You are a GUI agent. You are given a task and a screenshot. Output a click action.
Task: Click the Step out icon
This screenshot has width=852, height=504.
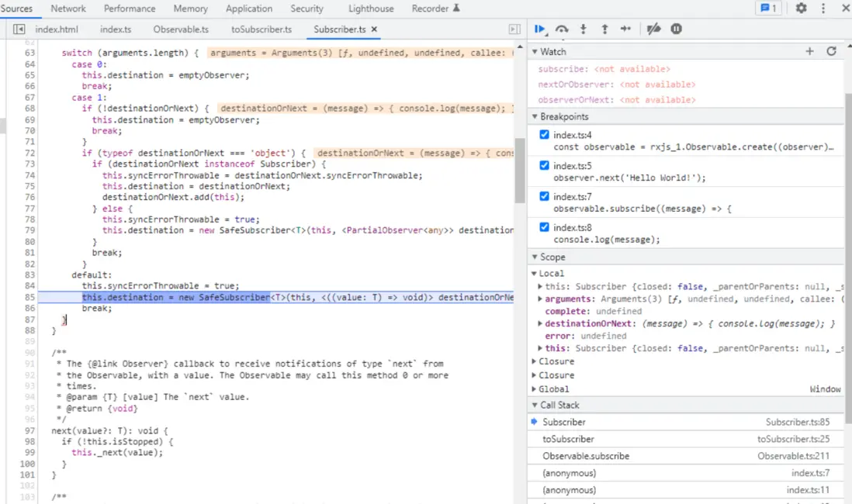pyautogui.click(x=604, y=29)
